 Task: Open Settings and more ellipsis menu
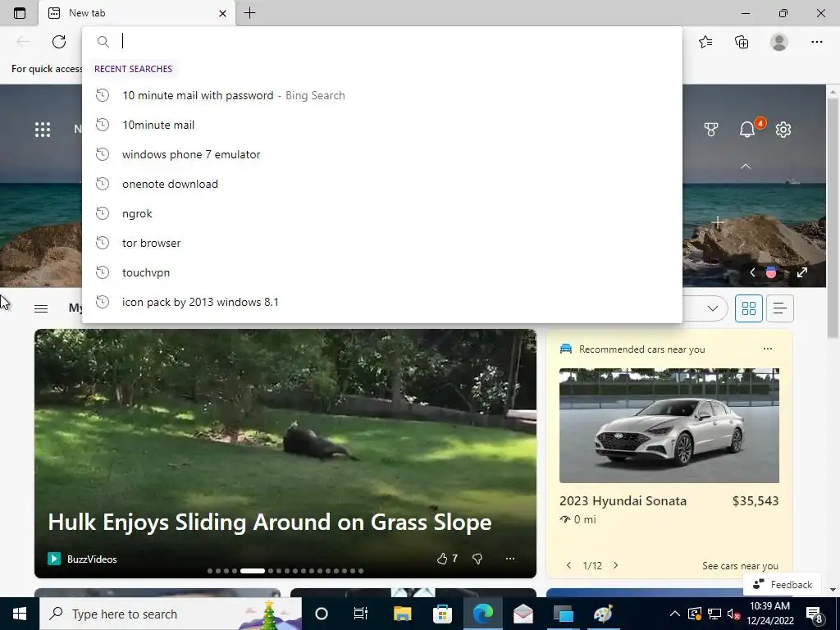(x=816, y=42)
